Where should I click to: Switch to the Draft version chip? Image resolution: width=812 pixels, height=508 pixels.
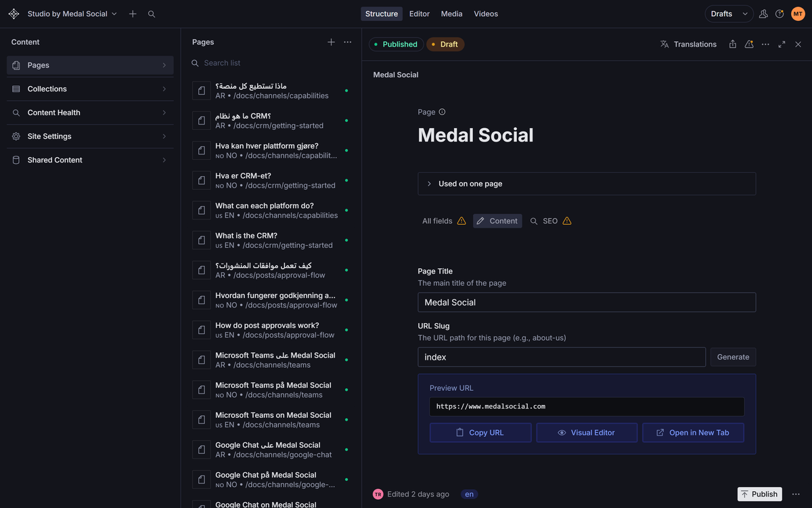click(x=445, y=44)
